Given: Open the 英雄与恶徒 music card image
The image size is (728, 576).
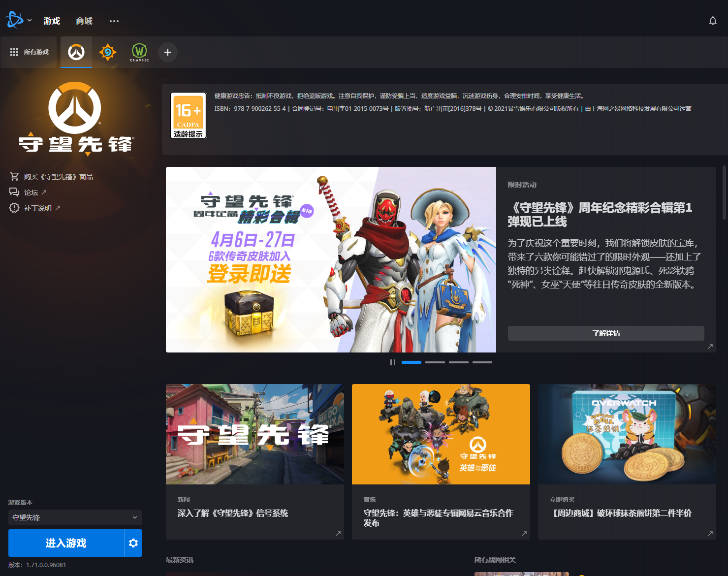Looking at the screenshot, I should 441,434.
